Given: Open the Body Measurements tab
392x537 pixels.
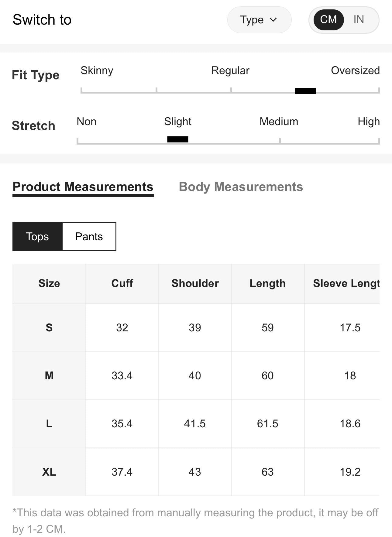Looking at the screenshot, I should click(x=241, y=187).
